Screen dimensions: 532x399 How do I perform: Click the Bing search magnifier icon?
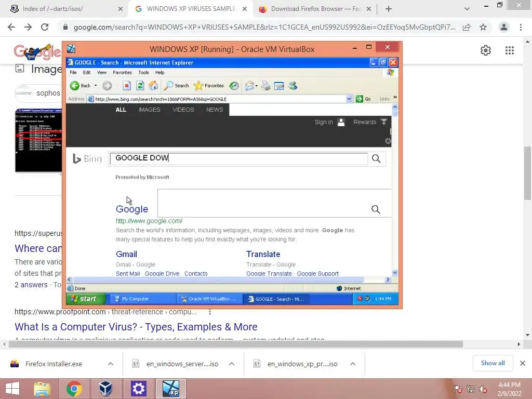click(x=376, y=158)
